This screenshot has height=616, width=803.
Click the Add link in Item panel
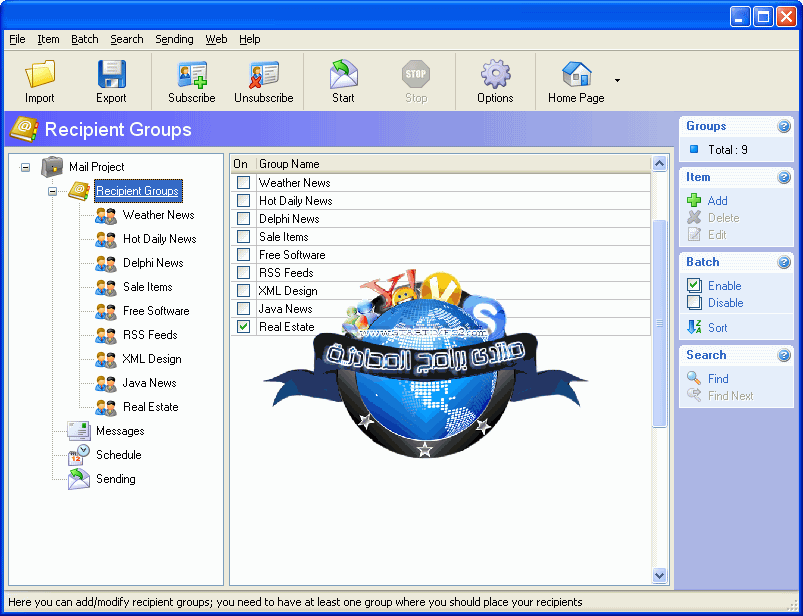(717, 201)
